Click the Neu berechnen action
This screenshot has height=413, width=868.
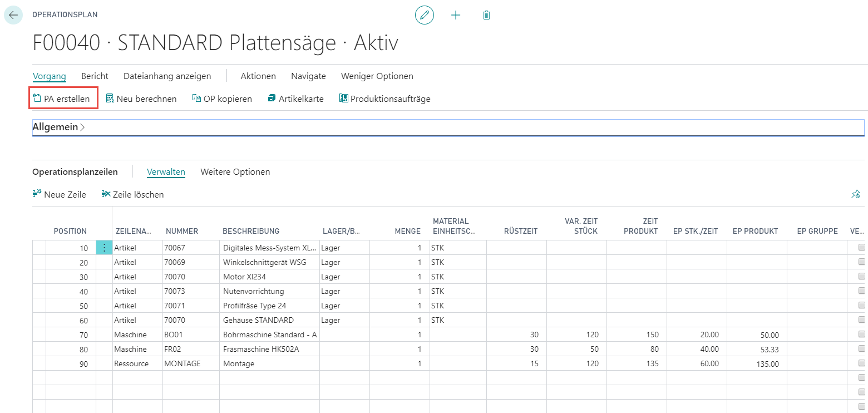[141, 99]
